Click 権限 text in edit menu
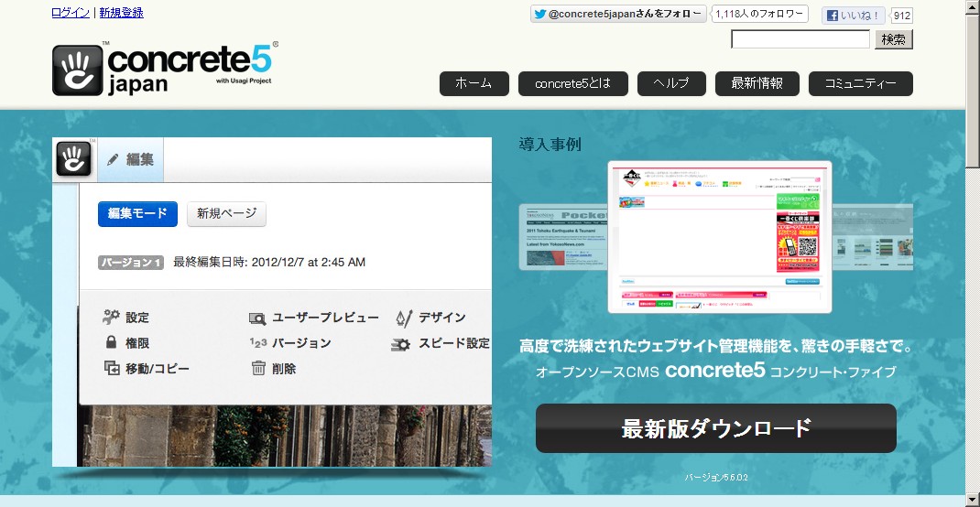Image resolution: width=980 pixels, height=507 pixels. click(137, 343)
